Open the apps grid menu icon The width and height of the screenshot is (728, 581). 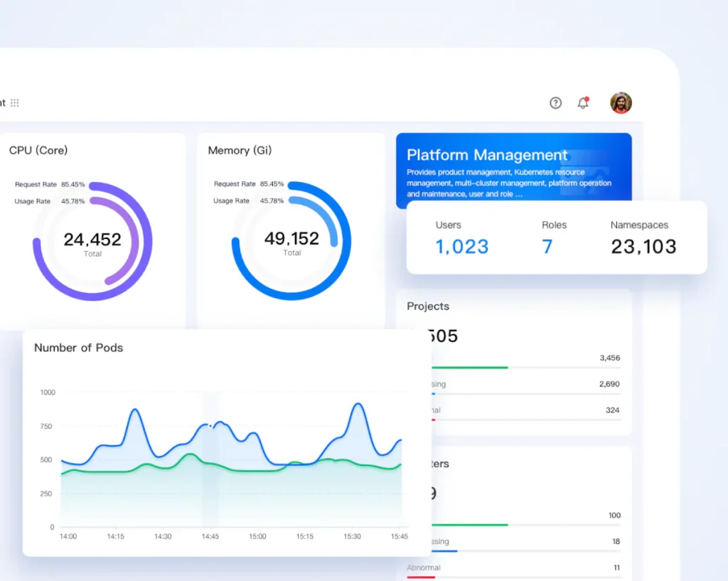point(14,103)
